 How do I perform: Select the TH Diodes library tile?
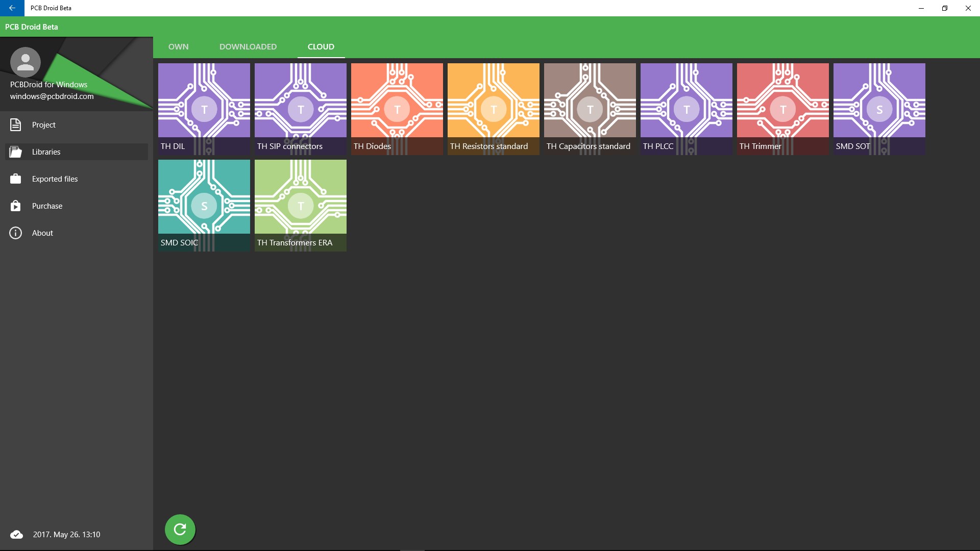397,109
